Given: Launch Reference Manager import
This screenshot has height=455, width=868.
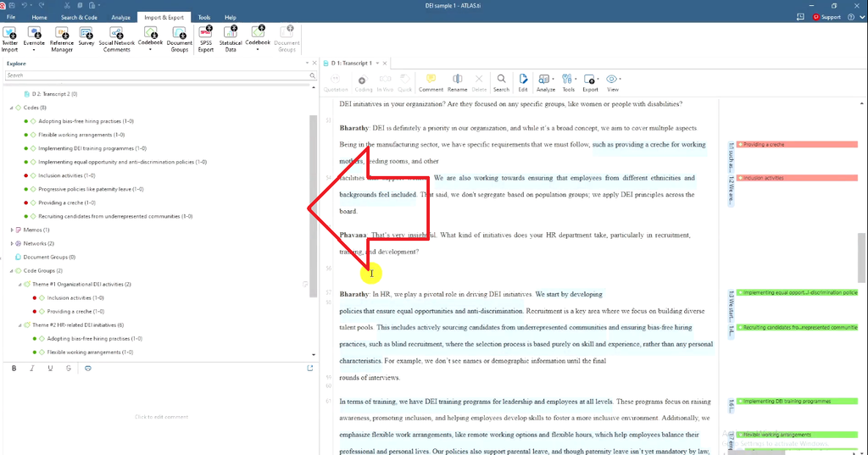Looking at the screenshot, I should [61, 38].
